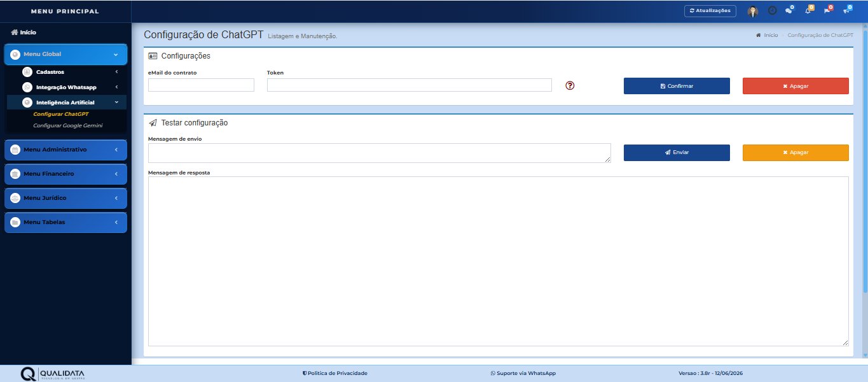Expand the Integração Whatsapp submenu arrow

tap(117, 87)
